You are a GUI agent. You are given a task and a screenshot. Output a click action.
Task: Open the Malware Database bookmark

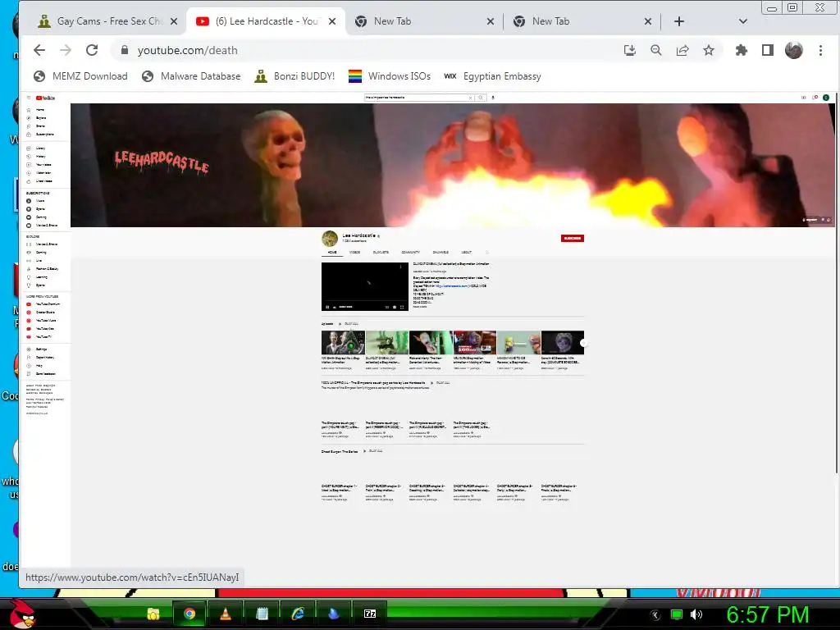(191, 76)
